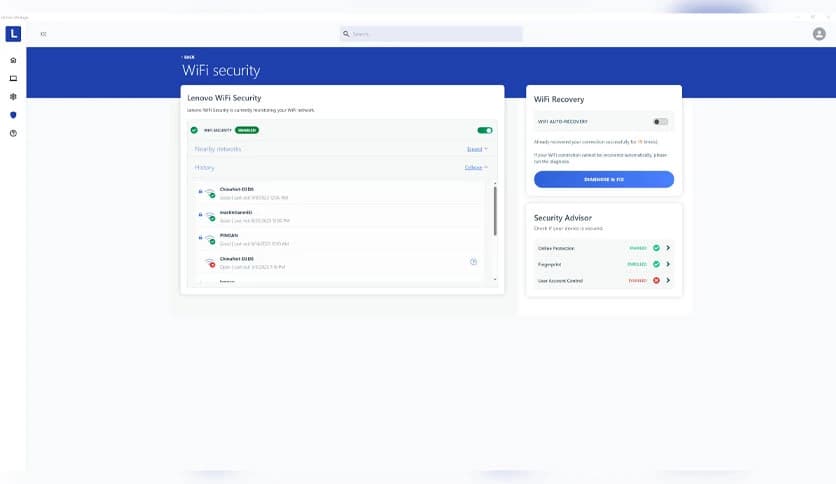Viewport: 836px width, 484px height.
Task: Click the Security Advisor heading
Action: click(x=562, y=217)
